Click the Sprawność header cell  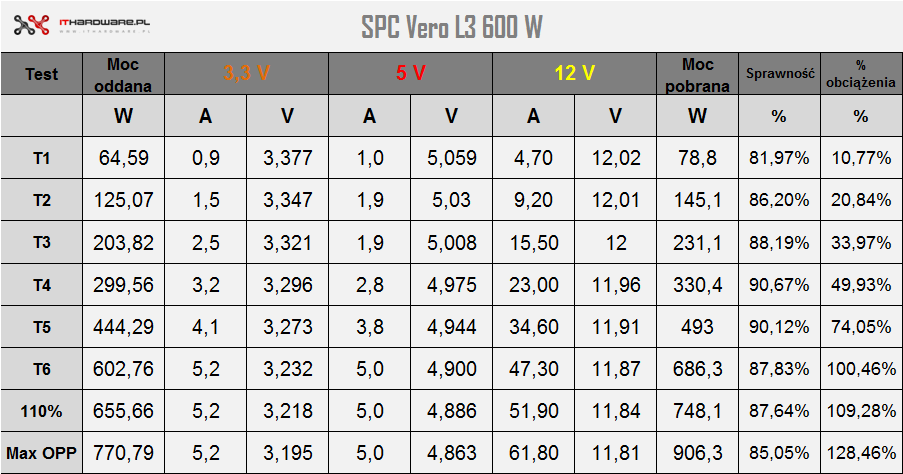coord(779,73)
